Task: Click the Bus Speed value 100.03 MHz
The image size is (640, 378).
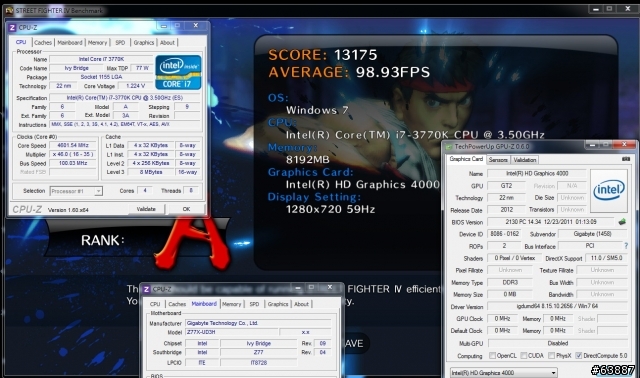Action: (73, 163)
